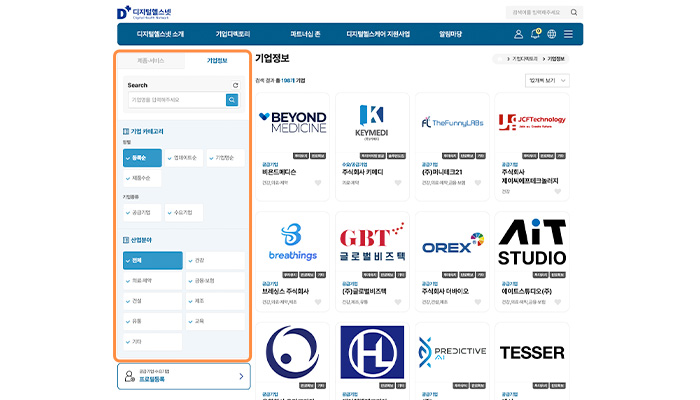This screenshot has width=700, height=400.
Task: Select the 업데이트순 sort option
Action: tap(184, 158)
